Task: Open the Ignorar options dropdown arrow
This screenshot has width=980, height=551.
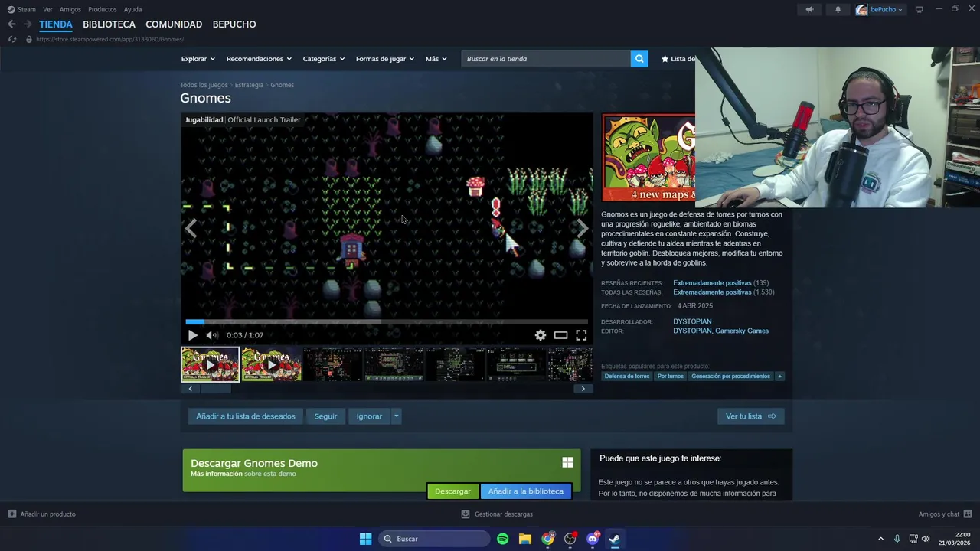Action: pos(396,416)
